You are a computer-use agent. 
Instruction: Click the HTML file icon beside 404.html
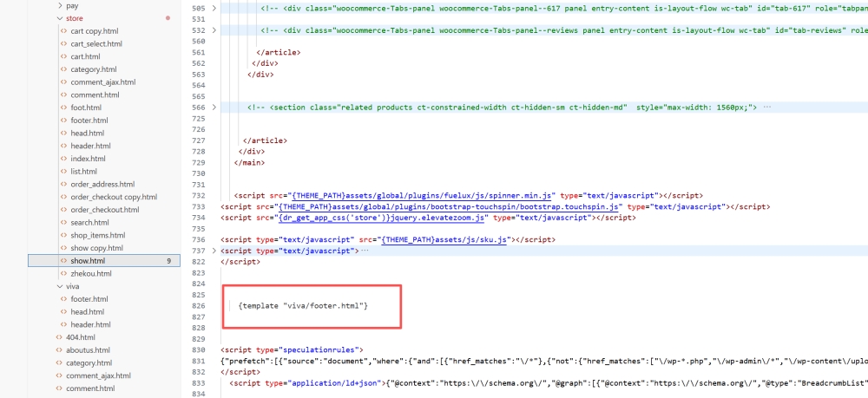point(59,337)
